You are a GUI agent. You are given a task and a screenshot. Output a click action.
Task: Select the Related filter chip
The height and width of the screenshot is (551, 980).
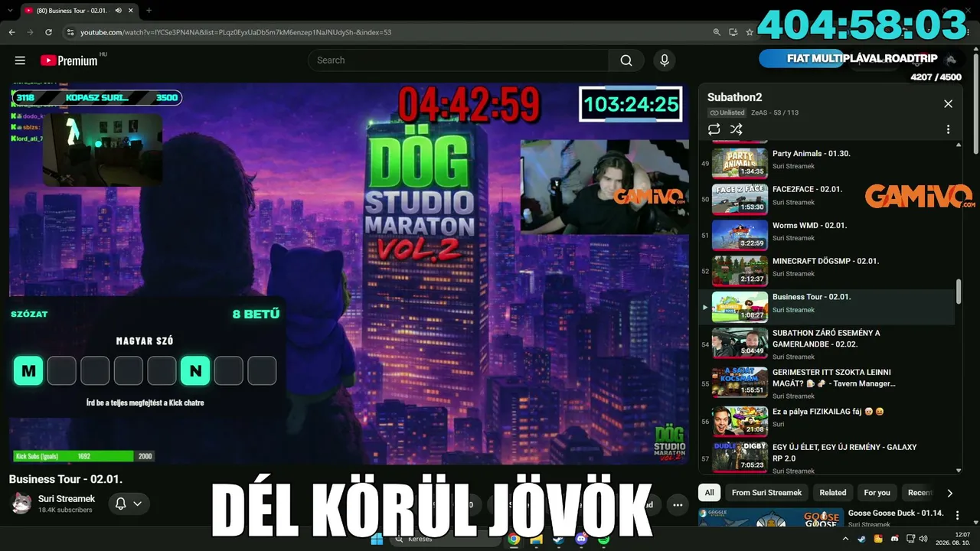coord(833,493)
